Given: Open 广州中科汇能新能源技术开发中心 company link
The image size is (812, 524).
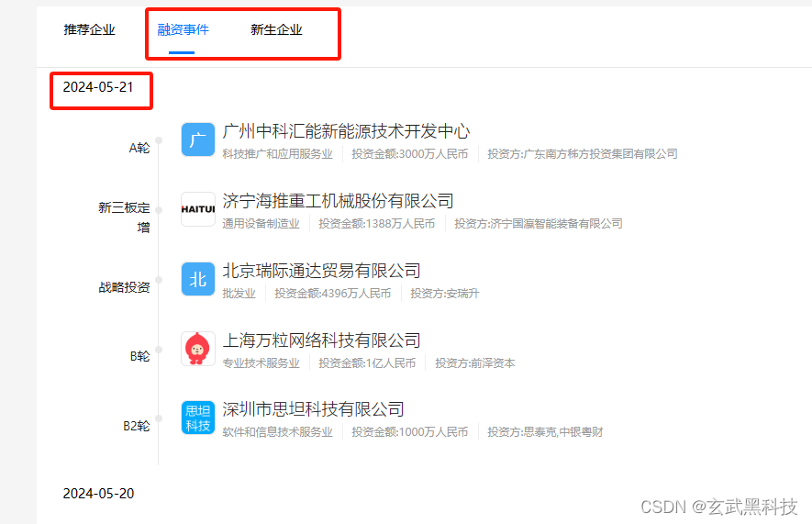Looking at the screenshot, I should coord(346,131).
